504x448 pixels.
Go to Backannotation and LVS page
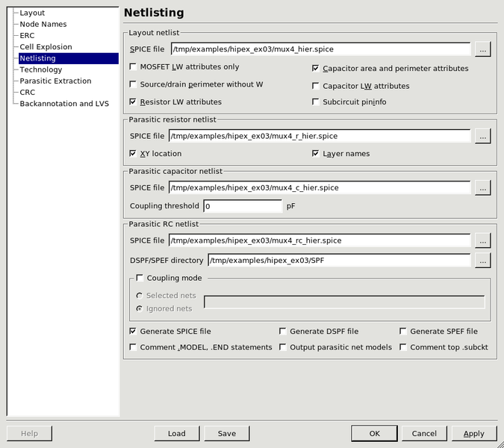click(x=64, y=104)
